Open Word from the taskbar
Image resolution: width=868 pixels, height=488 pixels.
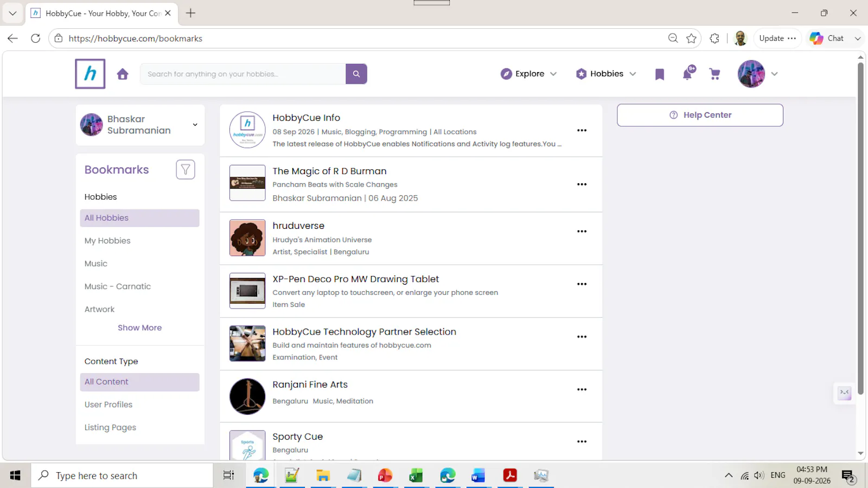478,476
